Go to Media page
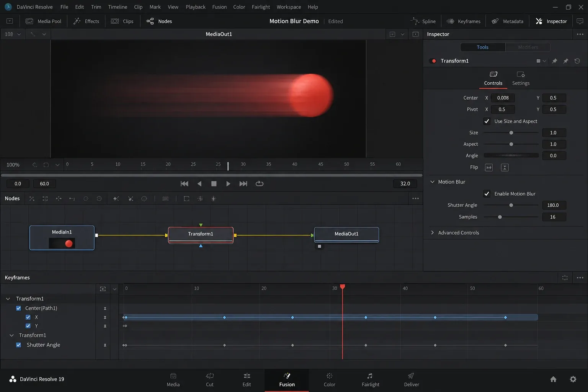The width and height of the screenshot is (588, 392). point(173,380)
